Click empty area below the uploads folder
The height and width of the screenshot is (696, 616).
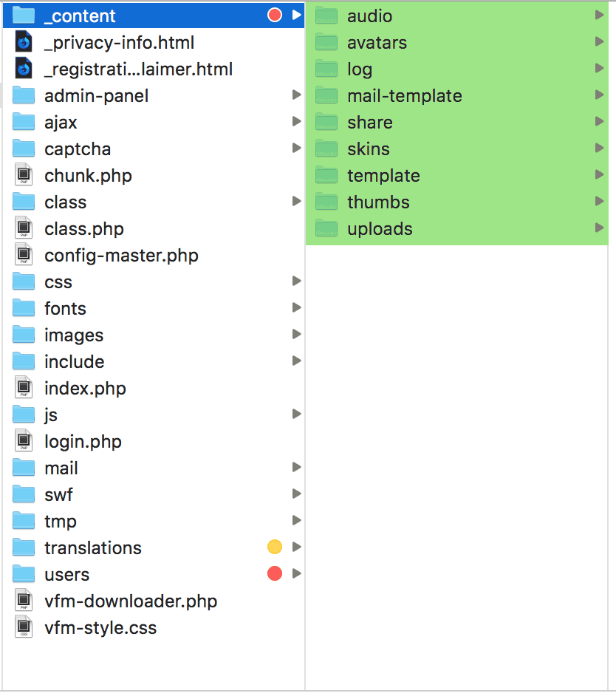click(456, 443)
